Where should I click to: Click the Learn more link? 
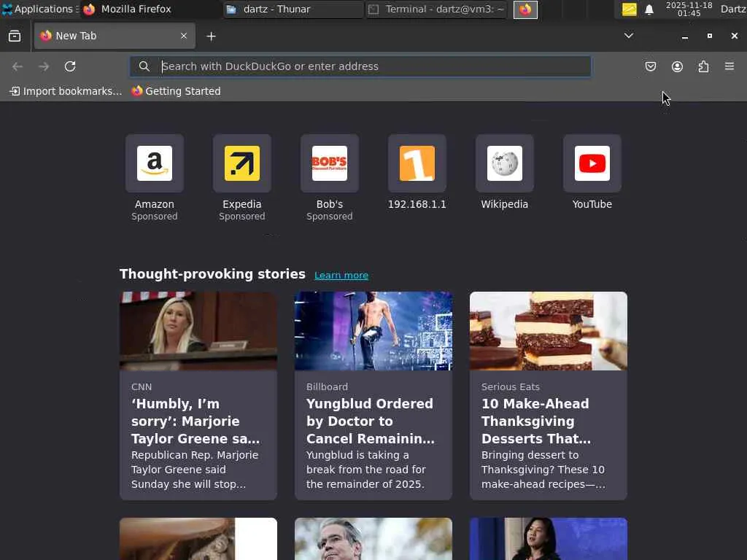341,275
